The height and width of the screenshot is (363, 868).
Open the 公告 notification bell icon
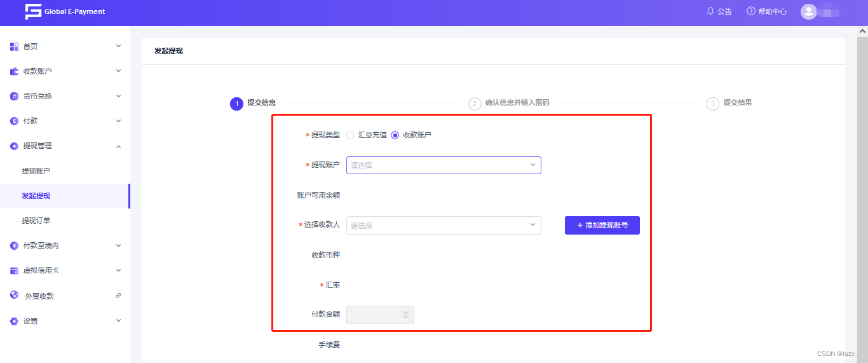pos(710,11)
